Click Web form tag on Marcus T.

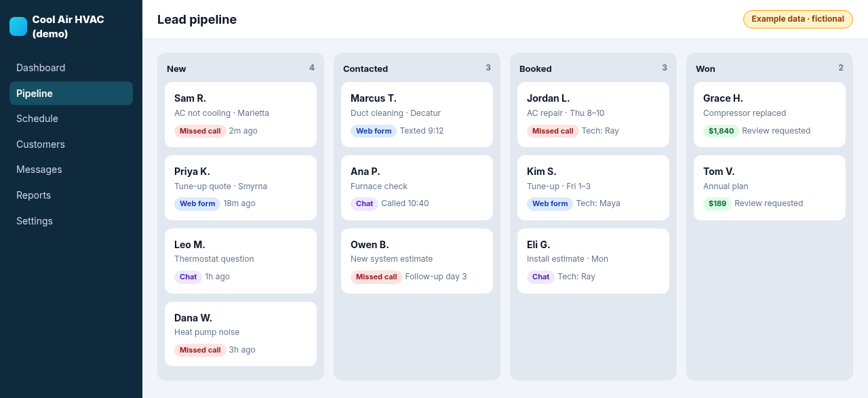click(x=374, y=131)
